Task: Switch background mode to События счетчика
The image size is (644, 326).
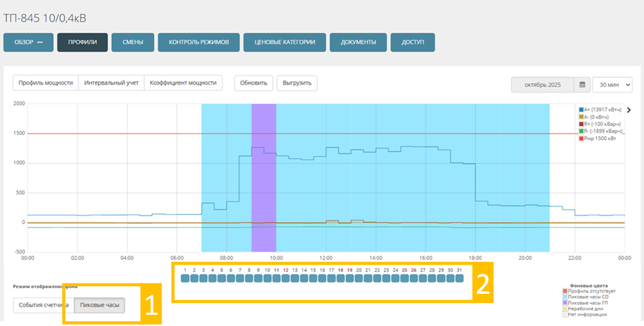Action: click(x=43, y=306)
